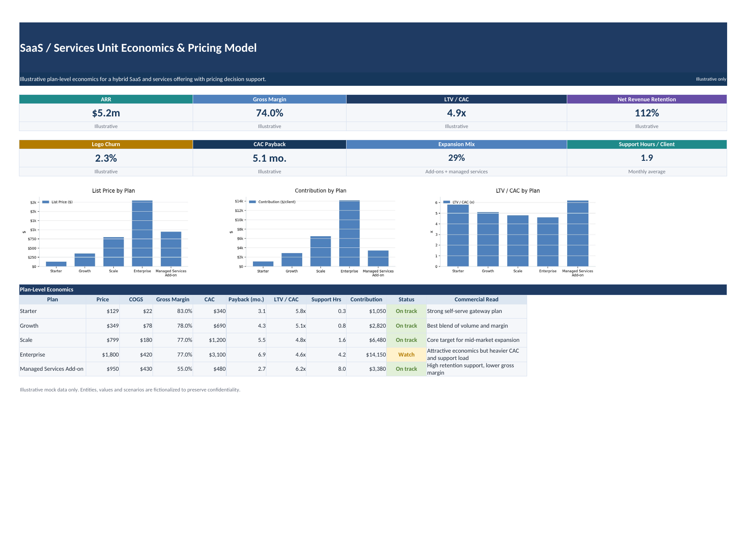Click the Managed Services LTV/CAC 6.2x cell
The height and width of the screenshot is (535, 756).
pyautogui.click(x=286, y=369)
